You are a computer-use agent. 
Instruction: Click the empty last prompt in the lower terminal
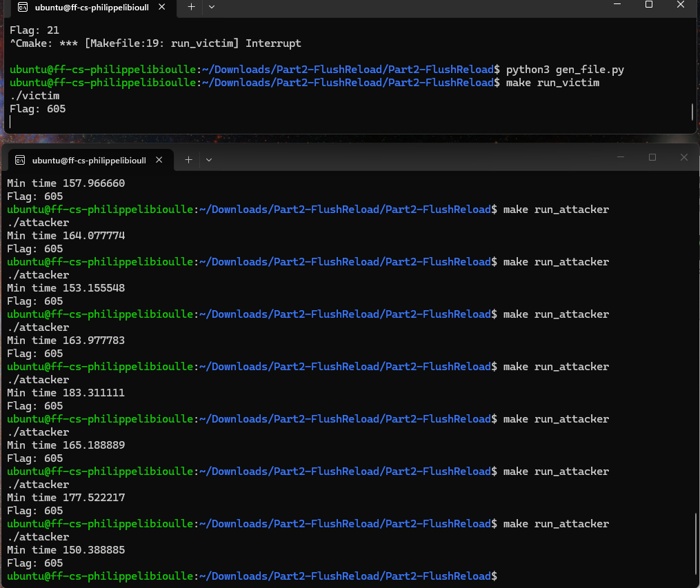coord(252,576)
